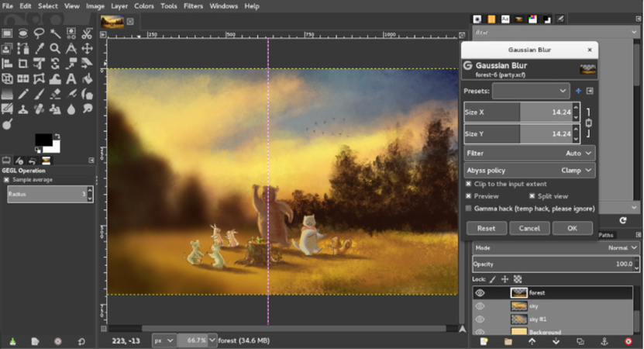Disable the Preview checkbox
The image size is (644, 349).
click(468, 196)
